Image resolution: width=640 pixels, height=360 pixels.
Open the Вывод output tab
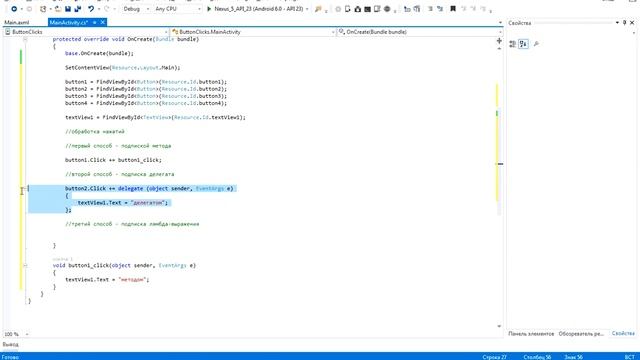point(10,344)
